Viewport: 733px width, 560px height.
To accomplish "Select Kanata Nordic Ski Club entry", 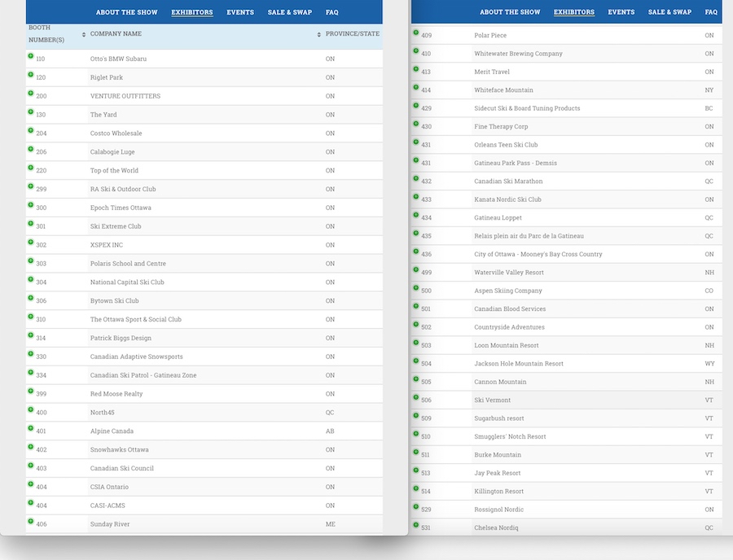I will [507, 199].
